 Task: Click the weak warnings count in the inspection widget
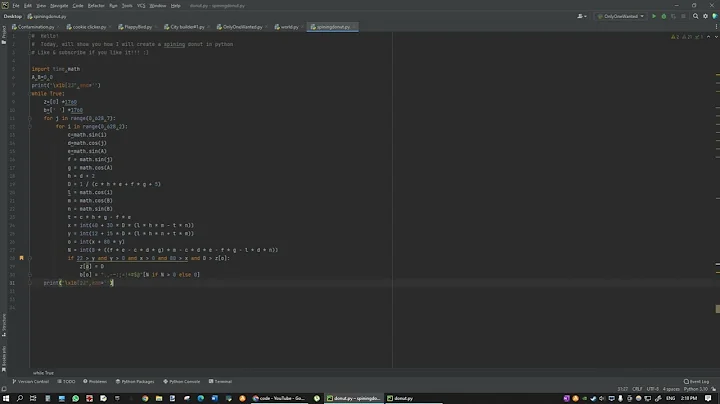687,37
